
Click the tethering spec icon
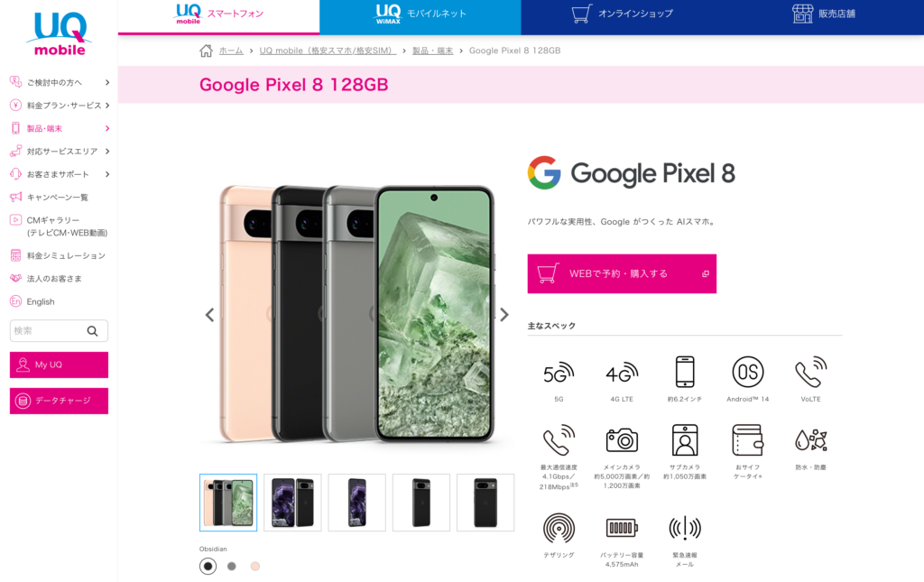(559, 528)
